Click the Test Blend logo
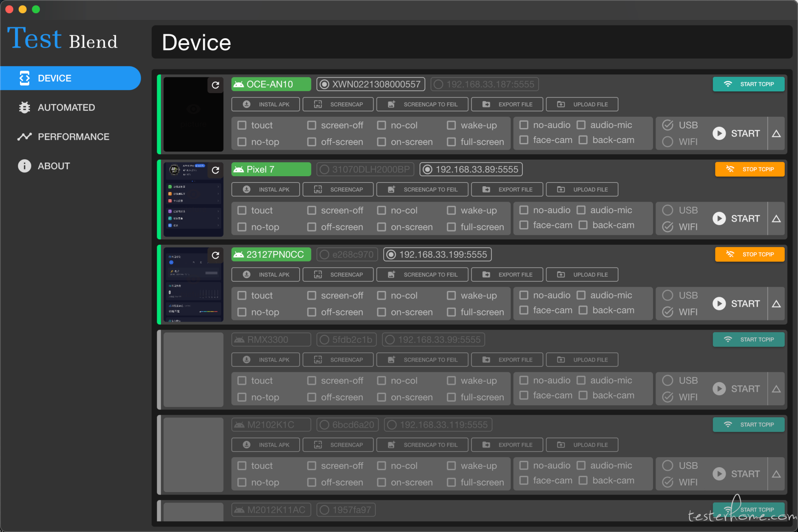 click(x=62, y=39)
